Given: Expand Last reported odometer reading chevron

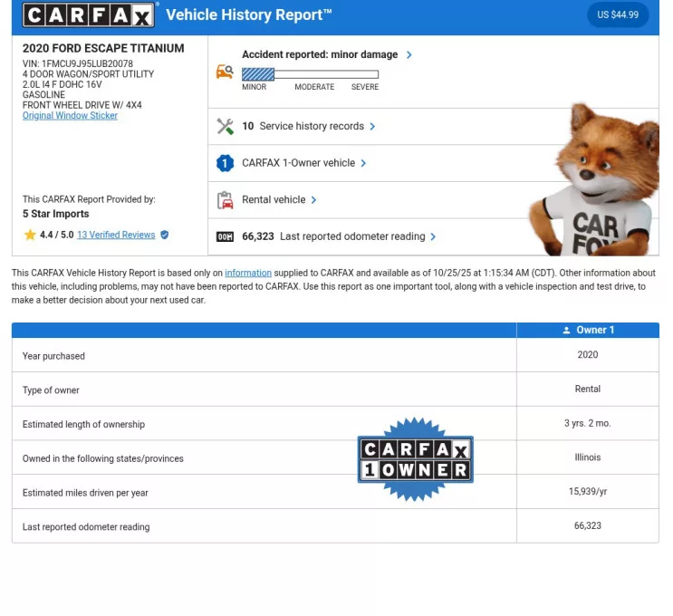Looking at the screenshot, I should [x=434, y=237].
